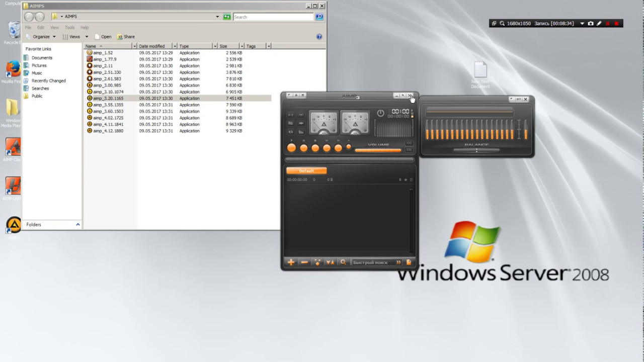Viewport: 644px width, 362px height.
Task: Click the blue search magnifier button
Action: tap(319, 17)
